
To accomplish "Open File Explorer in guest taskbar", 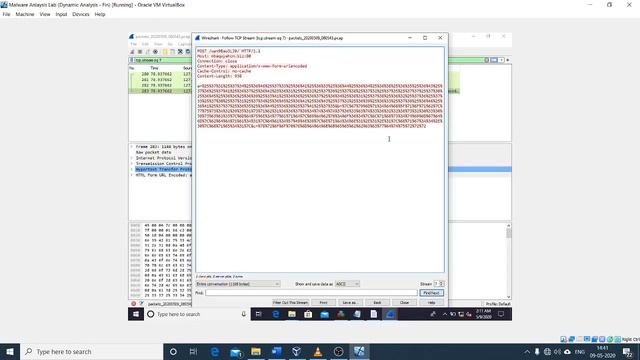I will pyautogui.click(x=292, y=314).
